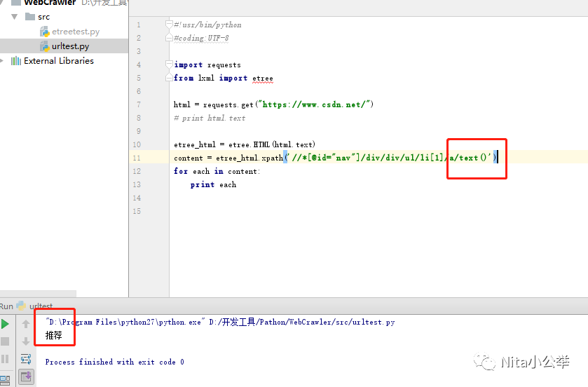Click line number 11 in the gutter
This screenshot has width=588, height=387.
137,158
